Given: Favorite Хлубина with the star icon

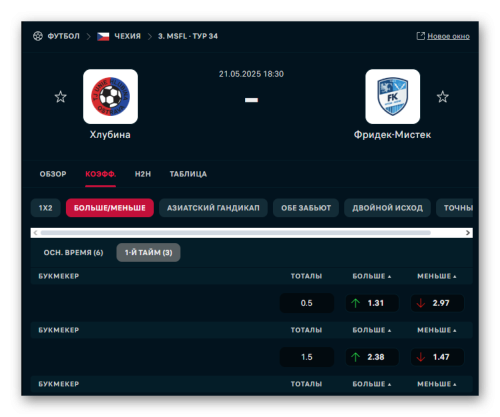Looking at the screenshot, I should click(60, 97).
